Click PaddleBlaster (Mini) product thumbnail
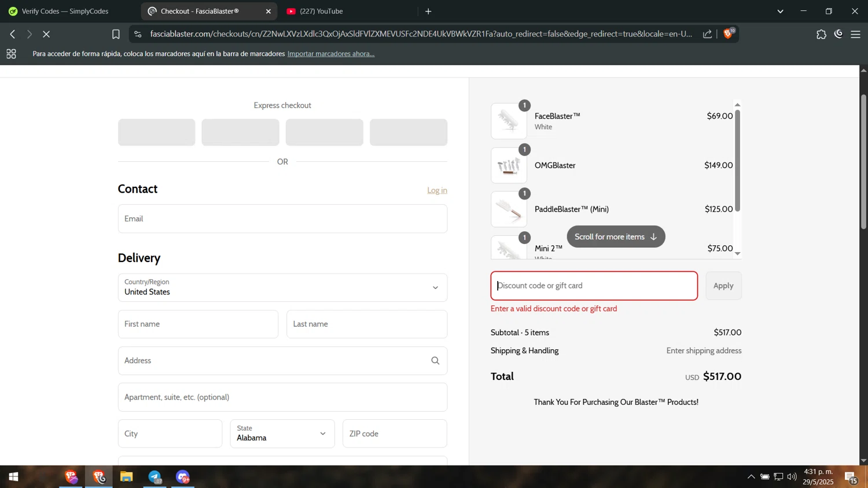Image resolution: width=868 pixels, height=488 pixels. pos(509,209)
